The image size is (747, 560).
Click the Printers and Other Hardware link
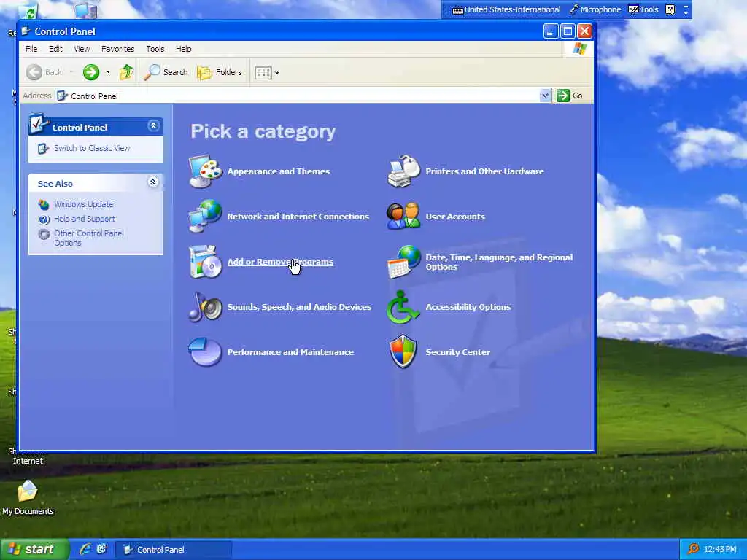click(484, 171)
